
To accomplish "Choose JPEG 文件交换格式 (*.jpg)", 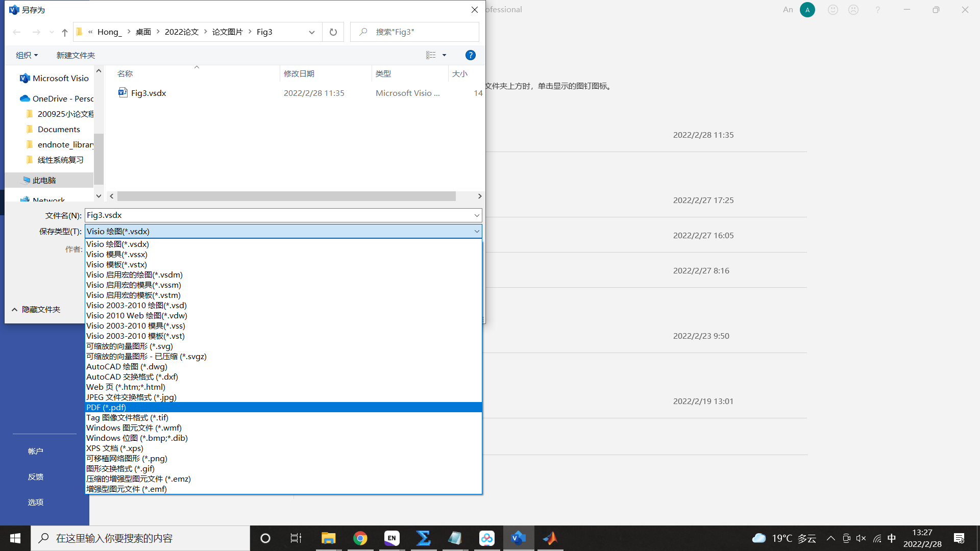I will click(283, 397).
